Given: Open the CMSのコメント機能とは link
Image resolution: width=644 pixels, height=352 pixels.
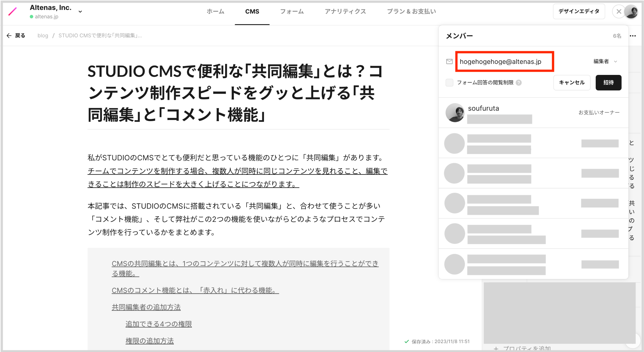Looking at the screenshot, I should (x=195, y=290).
